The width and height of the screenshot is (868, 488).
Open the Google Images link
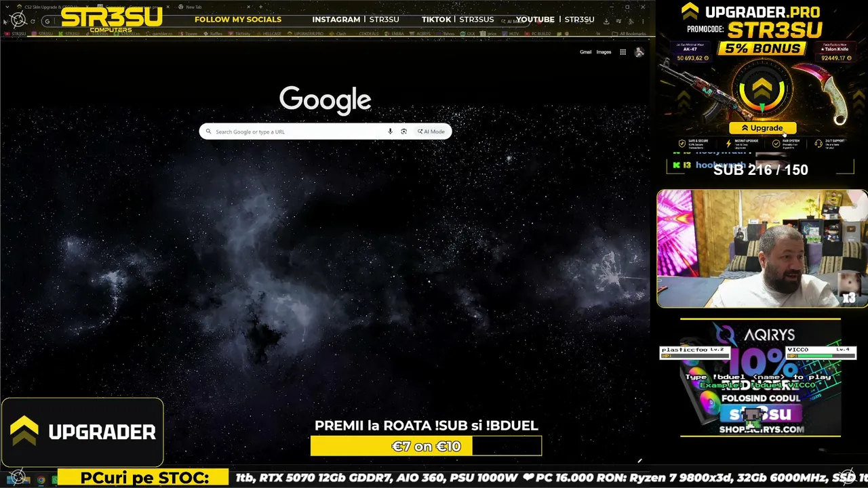604,52
